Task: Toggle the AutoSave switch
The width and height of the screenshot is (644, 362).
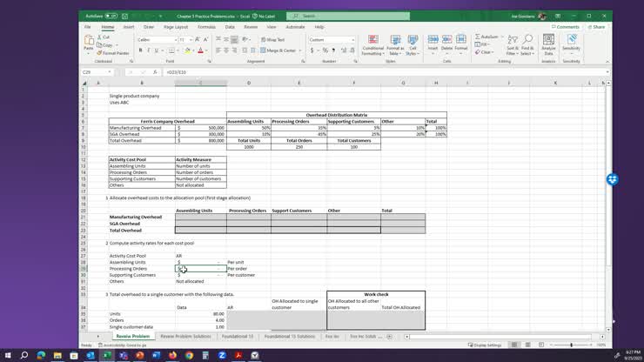Action: [x=111, y=16]
